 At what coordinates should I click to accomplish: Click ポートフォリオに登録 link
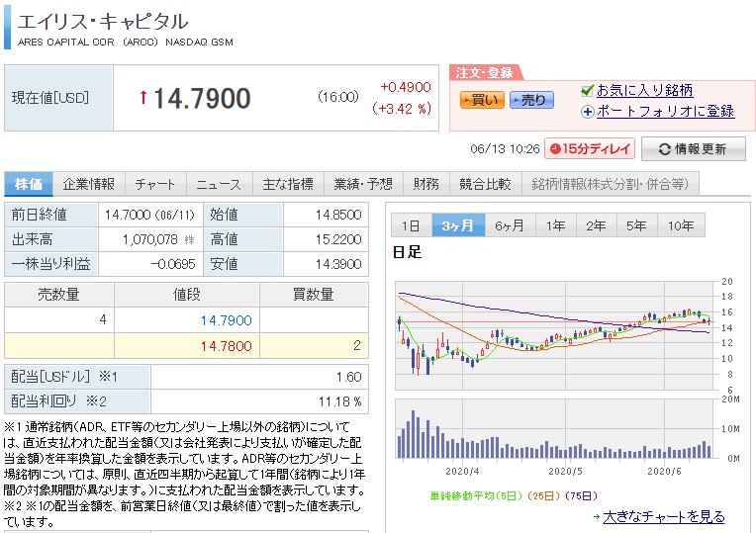click(x=665, y=112)
